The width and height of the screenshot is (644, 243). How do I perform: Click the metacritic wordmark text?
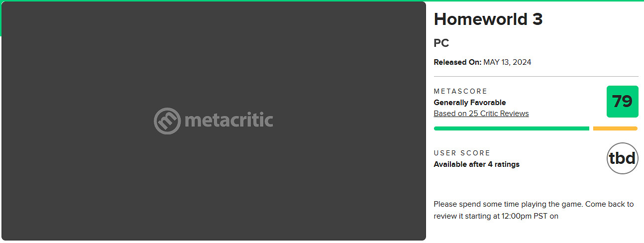tap(228, 121)
